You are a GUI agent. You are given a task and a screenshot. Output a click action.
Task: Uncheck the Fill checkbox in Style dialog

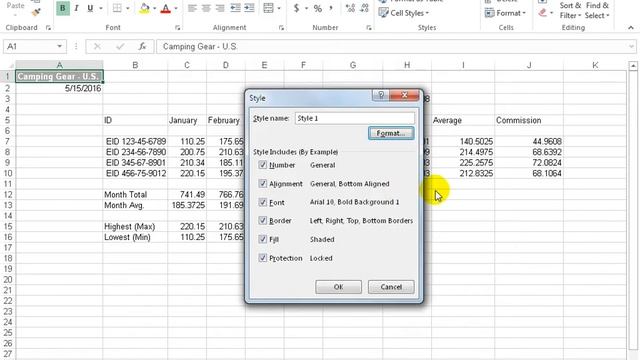pos(262,239)
